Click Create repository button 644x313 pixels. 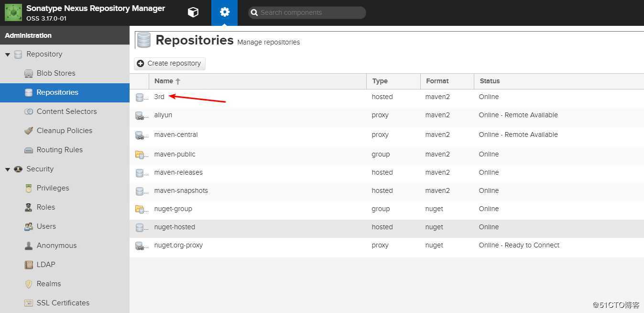pos(169,64)
